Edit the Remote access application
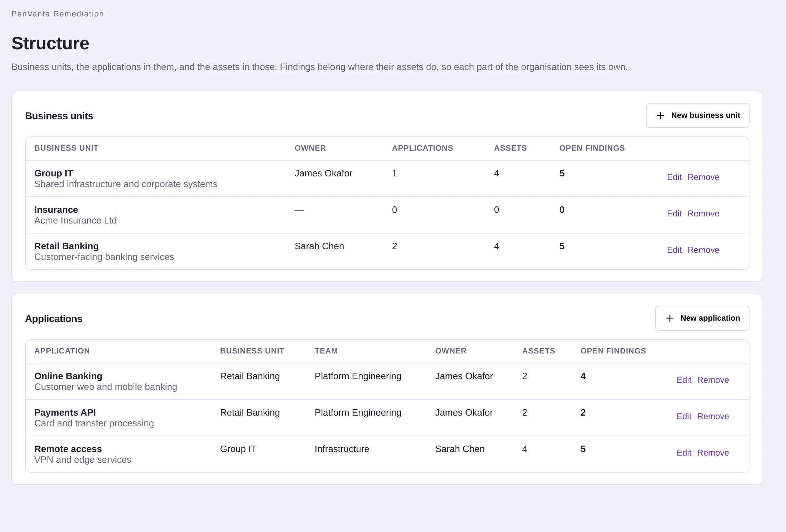Image resolution: width=786 pixels, height=532 pixels. (684, 453)
